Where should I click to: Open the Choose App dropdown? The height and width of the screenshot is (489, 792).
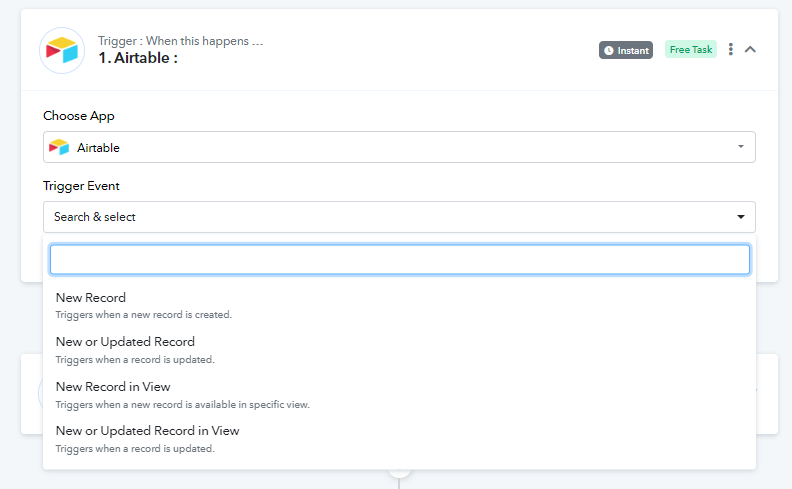point(399,147)
